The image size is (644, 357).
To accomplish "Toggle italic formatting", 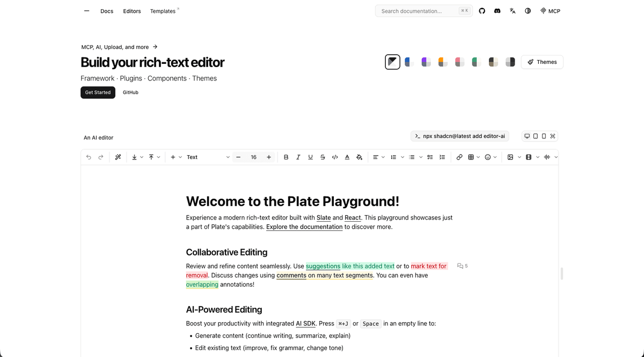I will click(x=298, y=157).
